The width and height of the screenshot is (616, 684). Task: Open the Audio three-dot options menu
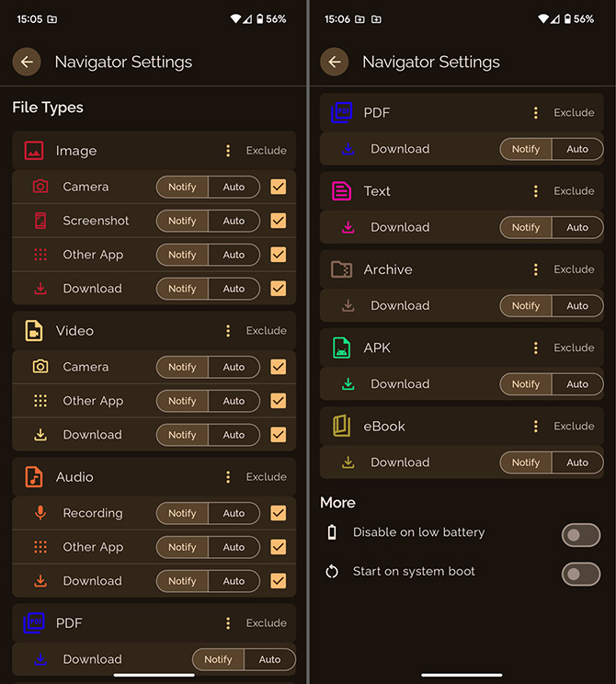coord(228,477)
